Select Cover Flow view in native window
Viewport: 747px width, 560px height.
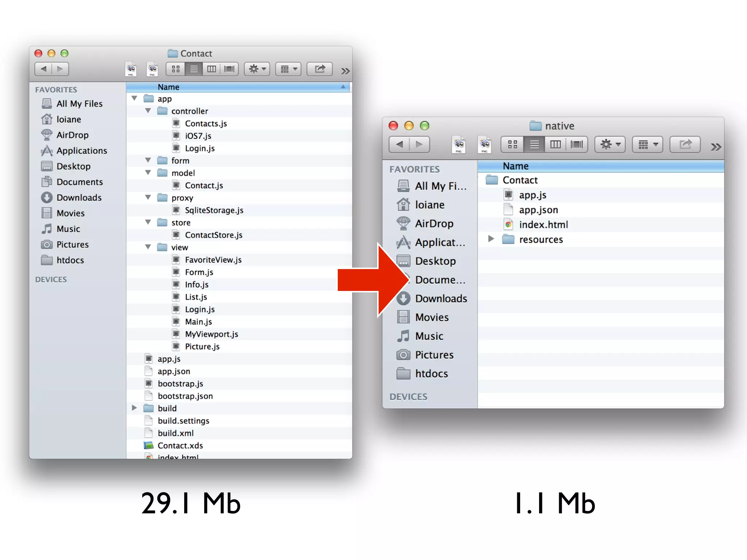[577, 144]
